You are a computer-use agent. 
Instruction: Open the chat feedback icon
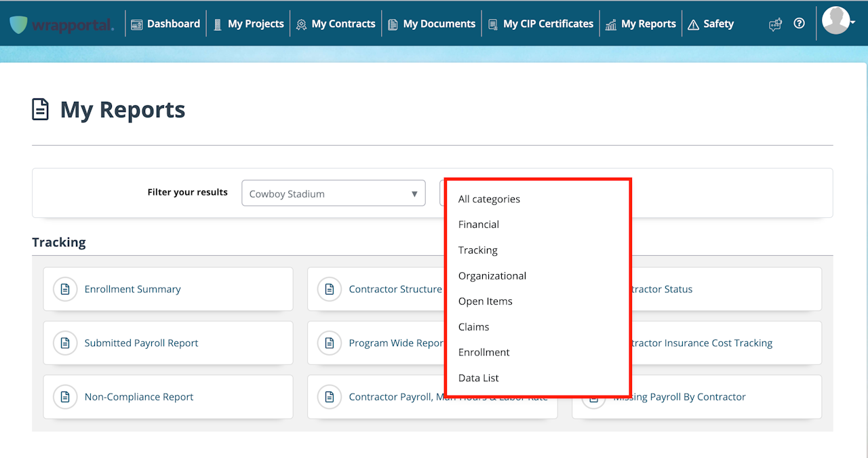click(775, 24)
